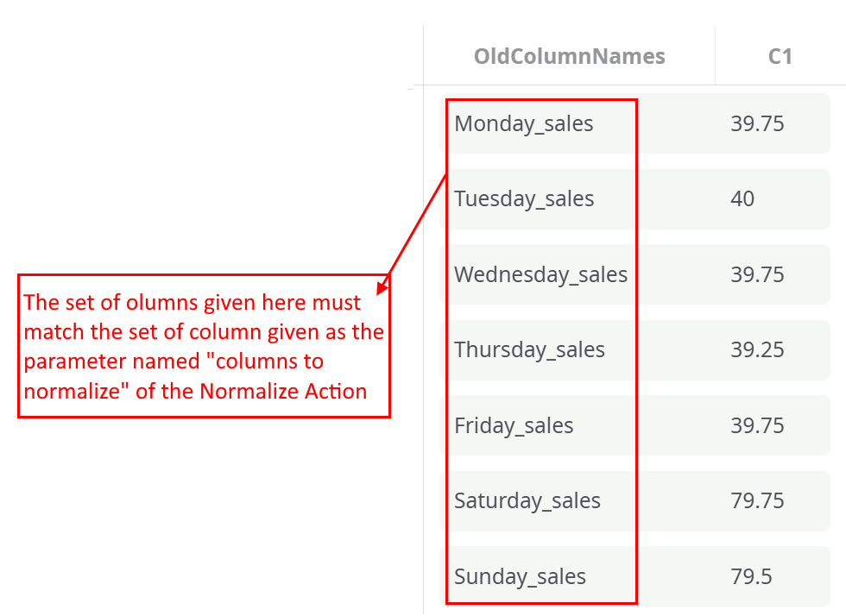The image size is (846, 616).
Task: Click the Tuesday_sales row name
Action: pos(524,199)
